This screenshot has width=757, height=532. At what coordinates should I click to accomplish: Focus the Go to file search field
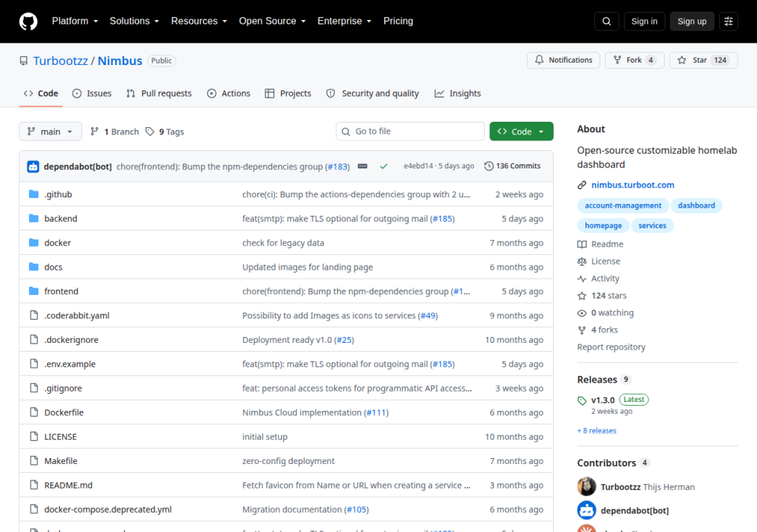pos(410,132)
